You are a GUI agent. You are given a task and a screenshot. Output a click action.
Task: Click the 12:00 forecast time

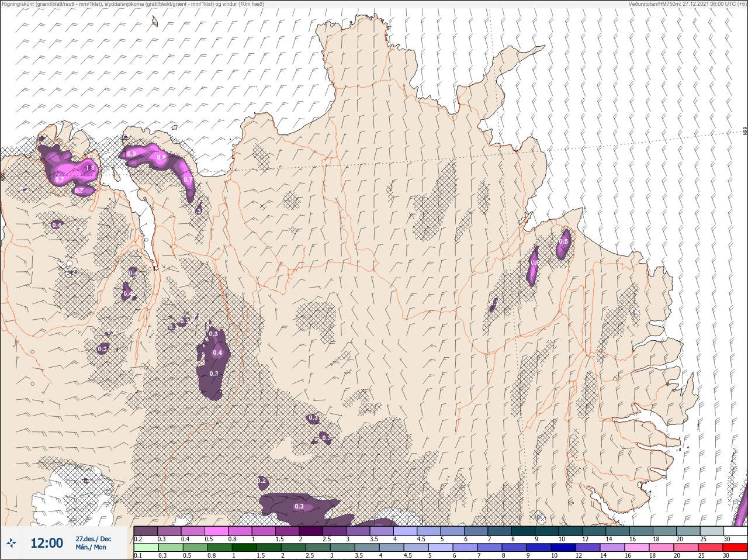tap(47, 543)
